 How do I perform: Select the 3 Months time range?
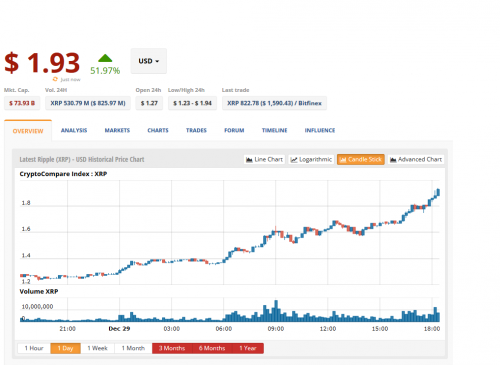[172, 348]
